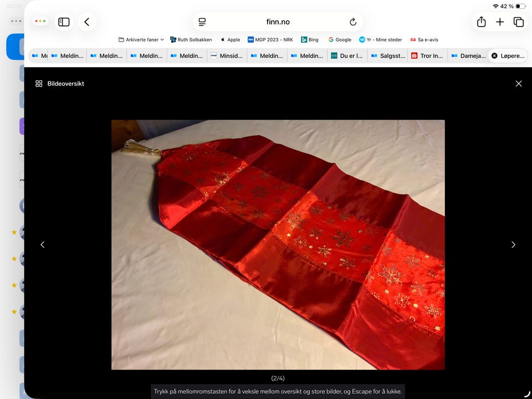Show the next image
532x399 pixels.
coord(513,244)
